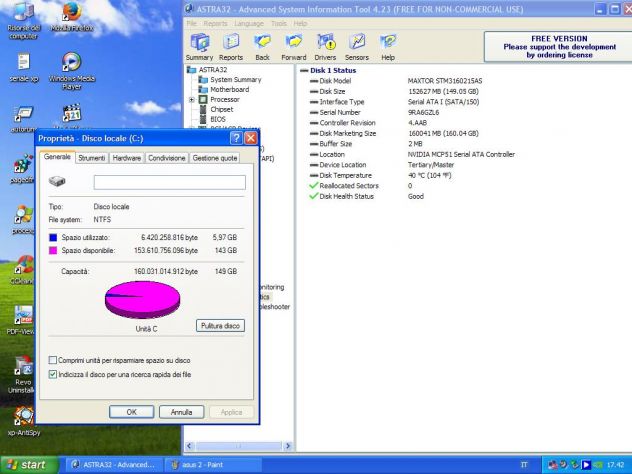This screenshot has width=632, height=474.
Task: Open the Mozilla Firefox desktop icon
Action: click(72, 16)
